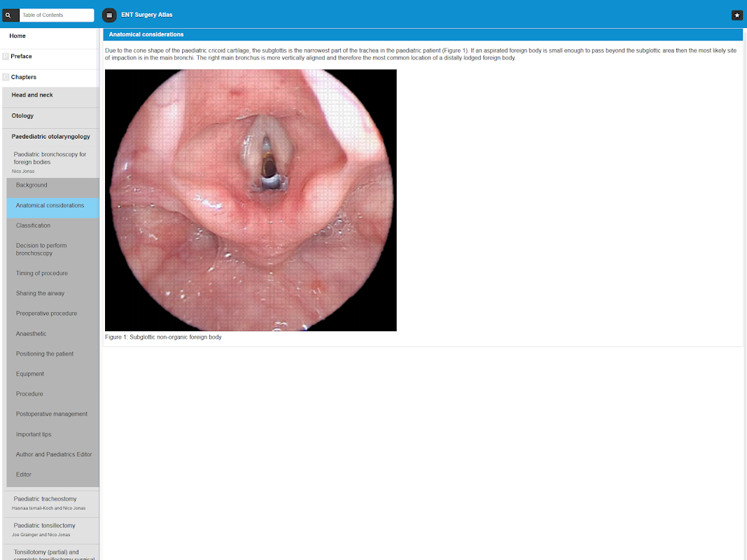747x560 pixels.
Task: Click the star bookmark icon
Action: coord(736,15)
